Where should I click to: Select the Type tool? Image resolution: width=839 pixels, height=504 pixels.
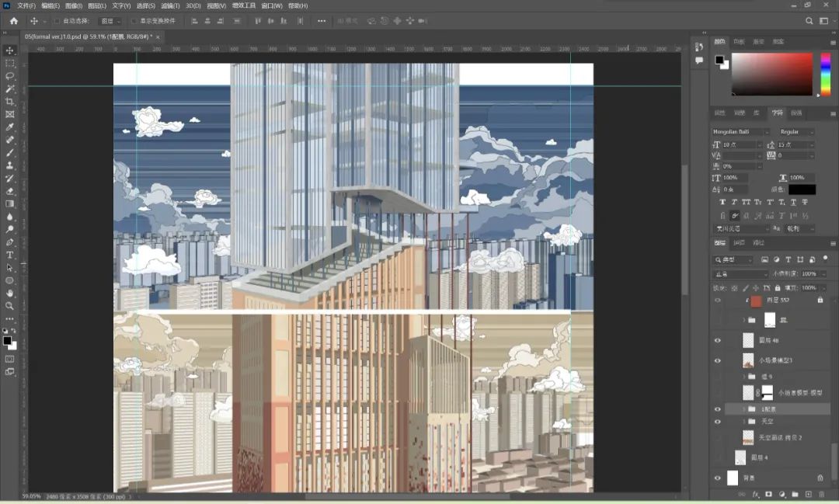pos(9,255)
